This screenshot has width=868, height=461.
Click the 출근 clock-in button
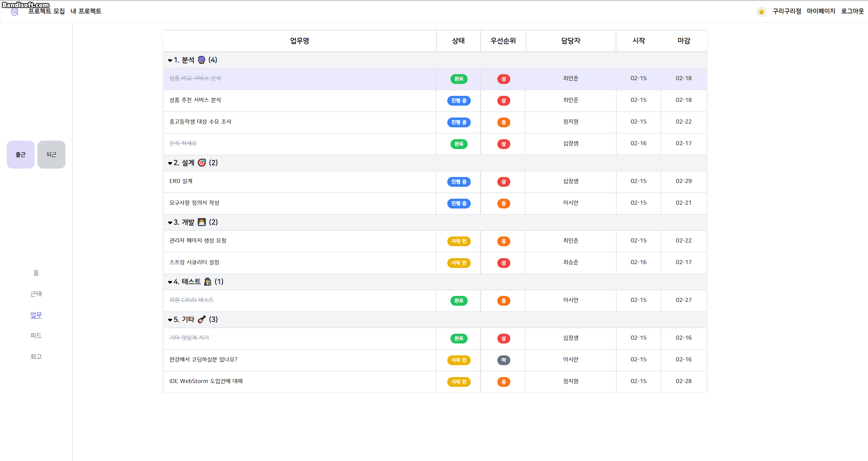[x=20, y=154]
